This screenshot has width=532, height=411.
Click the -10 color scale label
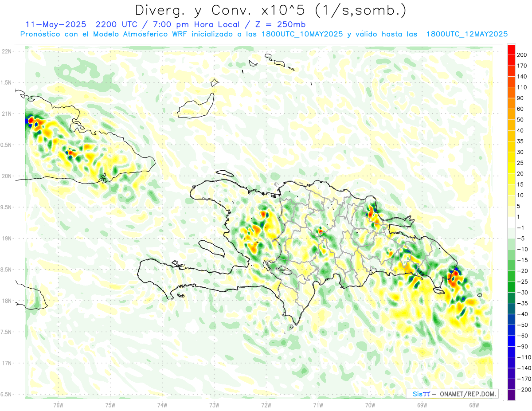[522, 250]
